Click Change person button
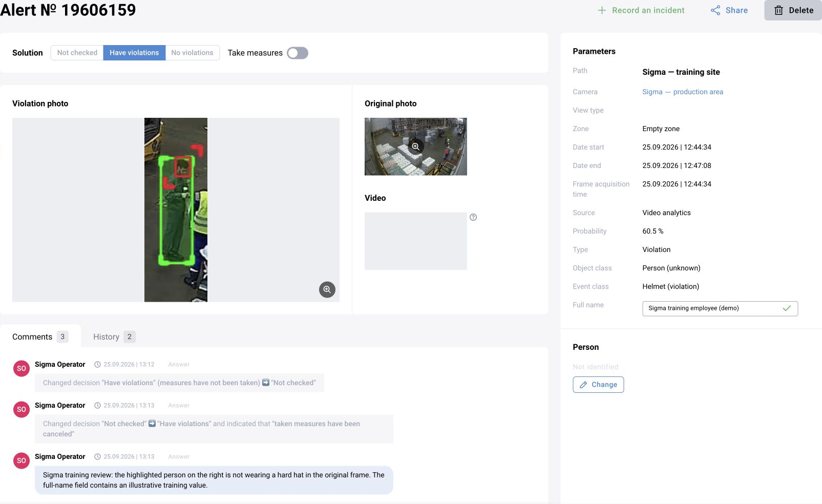 coord(598,385)
